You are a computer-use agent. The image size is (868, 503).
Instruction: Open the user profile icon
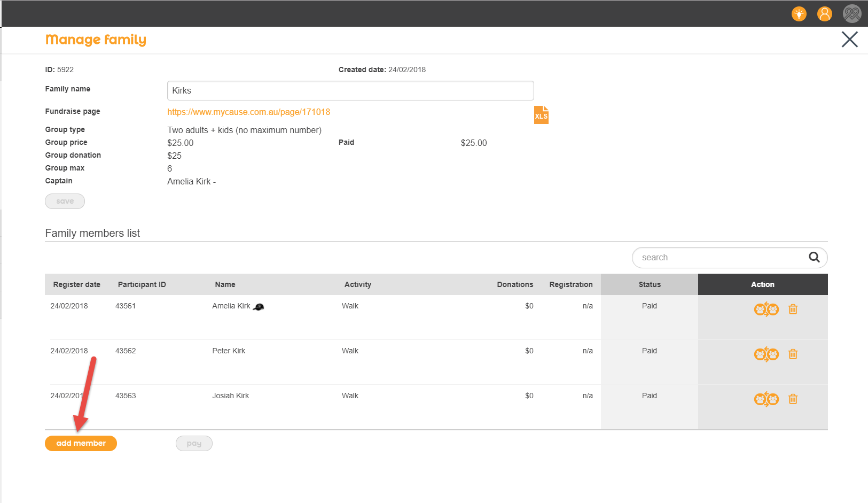tap(824, 14)
